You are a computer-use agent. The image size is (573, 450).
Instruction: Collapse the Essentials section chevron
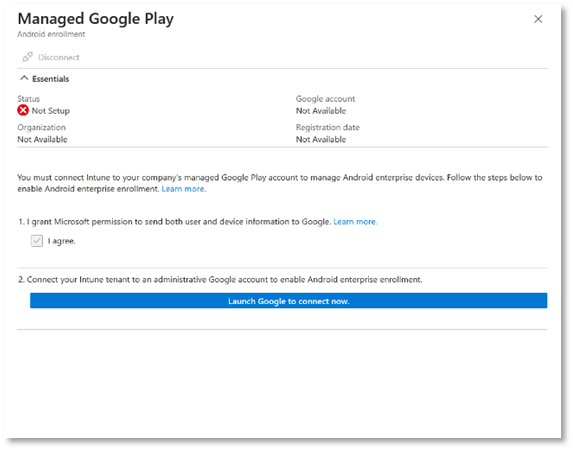coord(24,78)
